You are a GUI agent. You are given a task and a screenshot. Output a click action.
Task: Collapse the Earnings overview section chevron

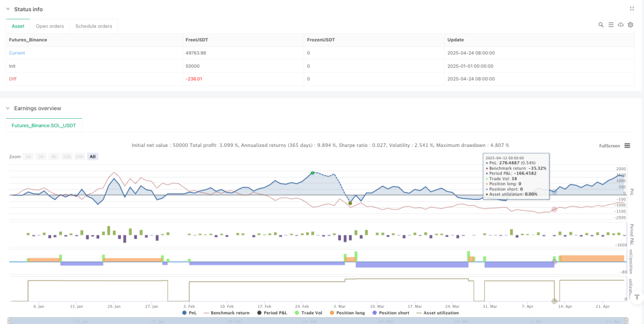[7, 108]
